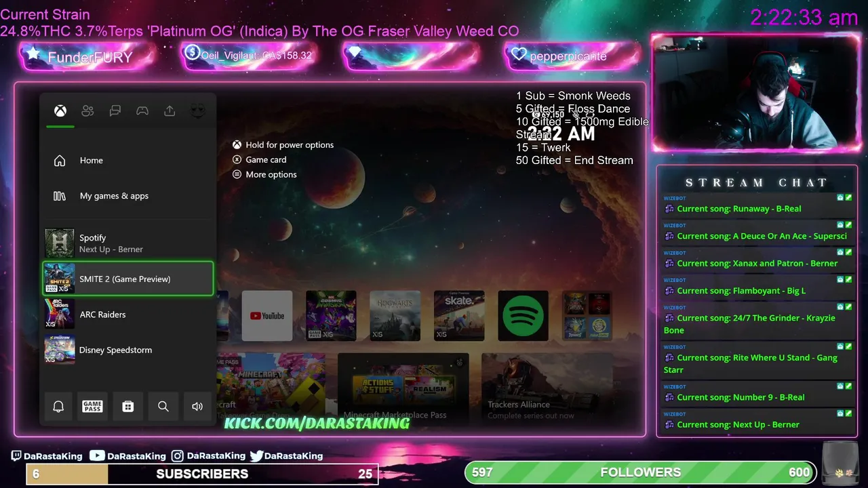This screenshot has height=488, width=868.
Task: Open the Capture and share tab
Action: click(x=170, y=111)
